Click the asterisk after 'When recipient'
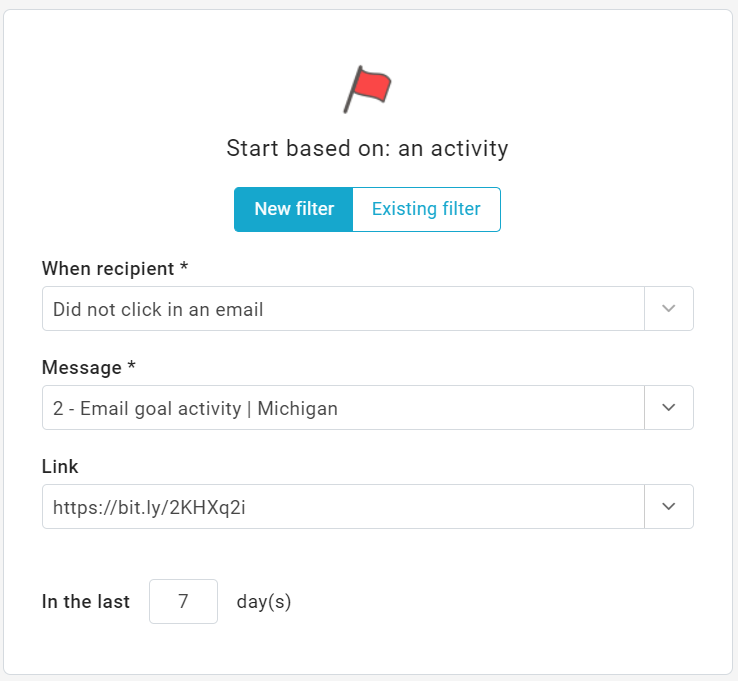Screen dimensions: 738x681 pyautogui.click(x=184, y=268)
